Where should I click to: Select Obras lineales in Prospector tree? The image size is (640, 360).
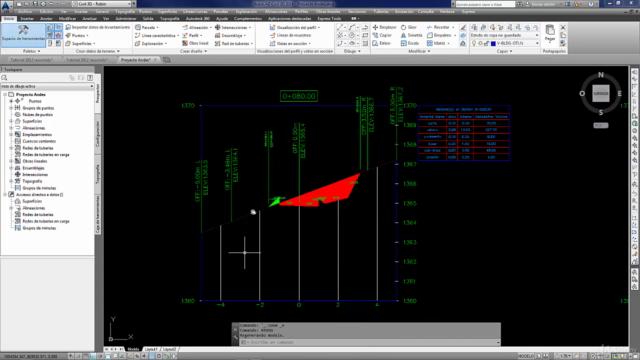(35, 161)
